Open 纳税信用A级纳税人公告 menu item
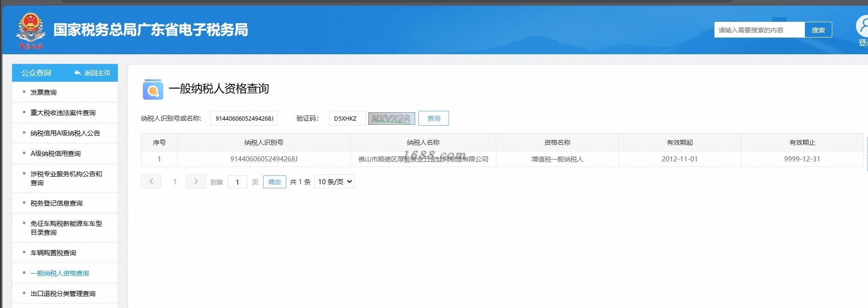The image size is (868, 308). [65, 133]
